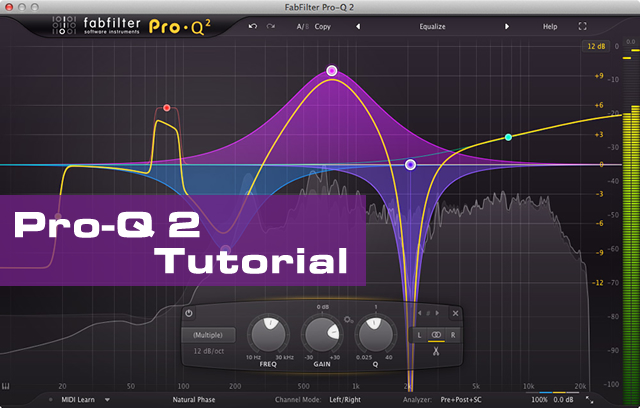
Task: Select previous band arrow in band panel
Action: (420, 313)
